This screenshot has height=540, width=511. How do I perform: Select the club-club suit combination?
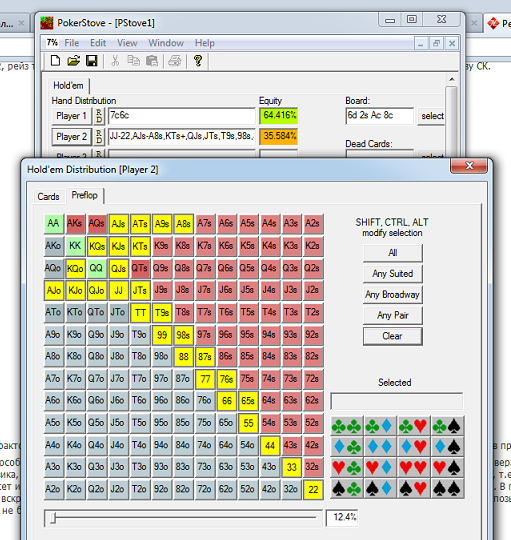[346, 426]
